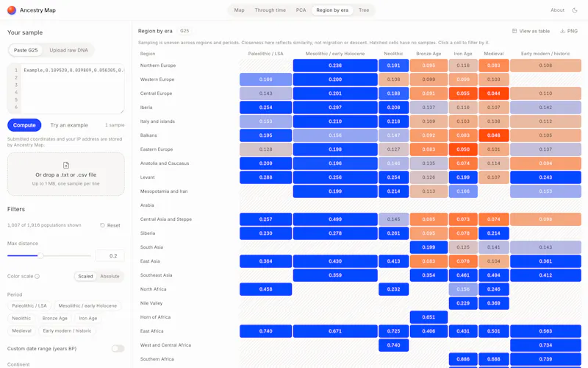This screenshot has height=368, width=588.
Task: Click Italy and islands row label
Action: pyautogui.click(x=157, y=121)
